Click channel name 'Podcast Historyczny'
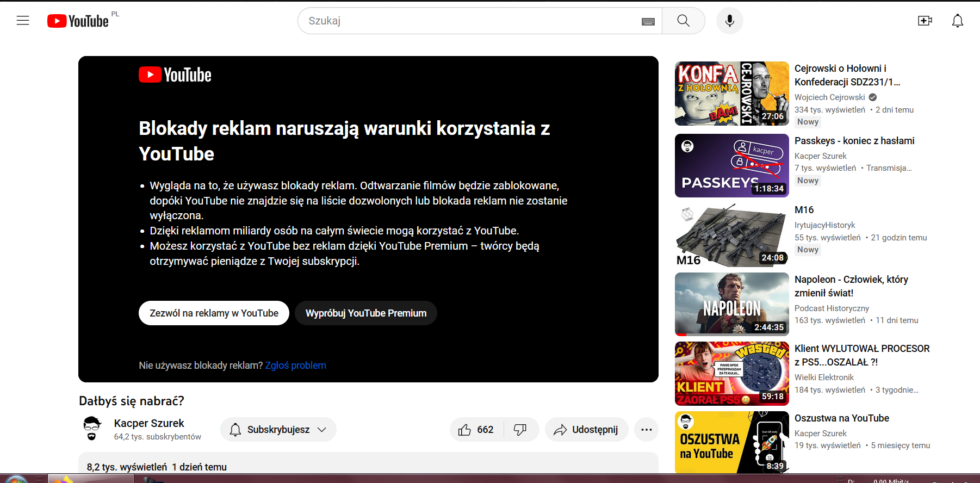The height and width of the screenshot is (483, 980). click(832, 308)
